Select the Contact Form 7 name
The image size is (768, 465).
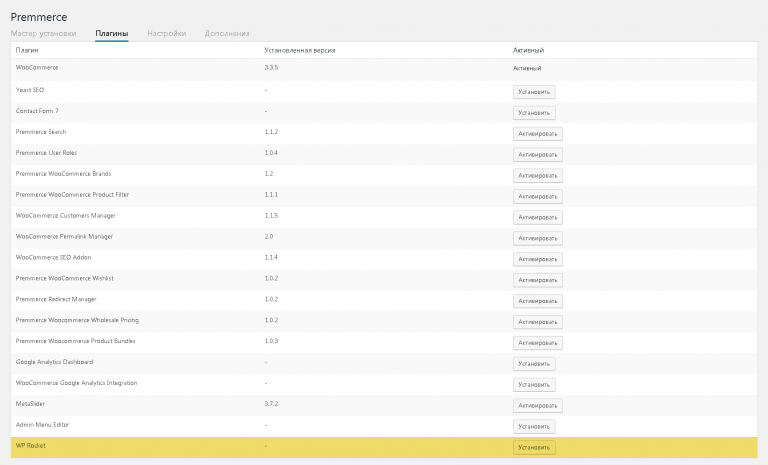click(37, 111)
